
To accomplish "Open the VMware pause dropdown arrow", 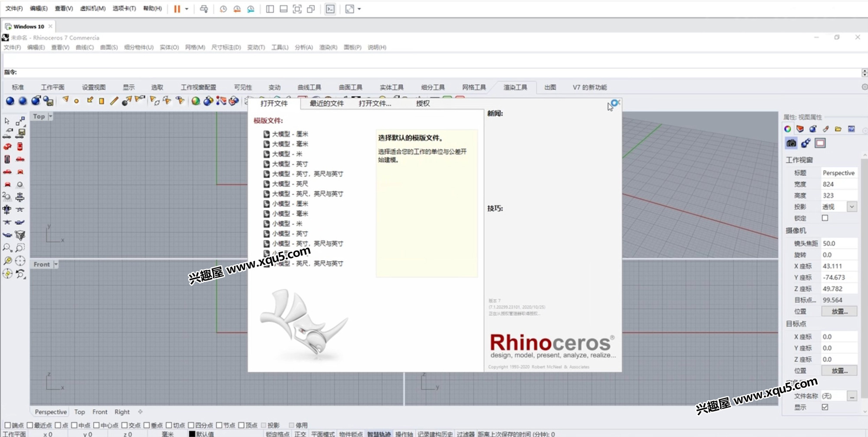I will [x=187, y=9].
